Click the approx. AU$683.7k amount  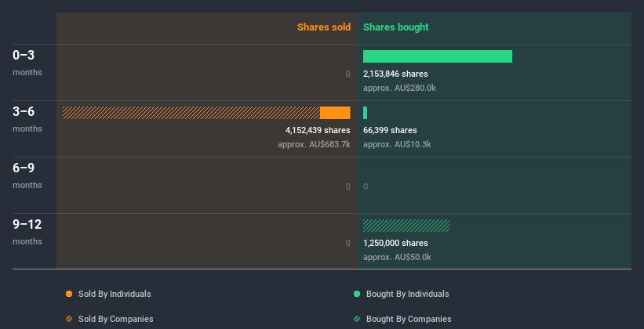(314, 144)
